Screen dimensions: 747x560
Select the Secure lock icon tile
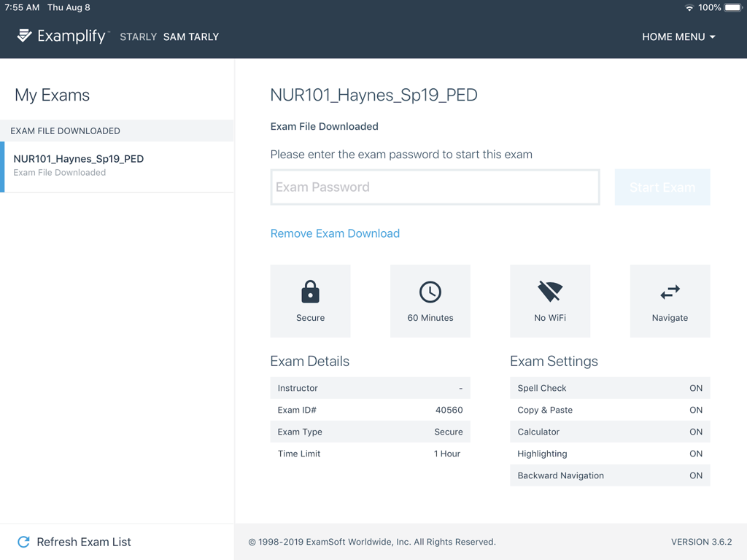coord(310,291)
